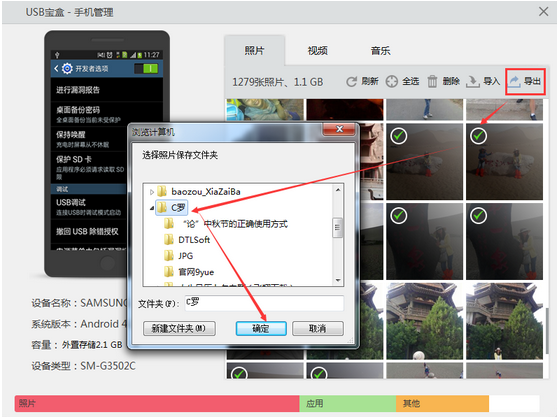Click the 官网9yue folder icon

(x=169, y=272)
